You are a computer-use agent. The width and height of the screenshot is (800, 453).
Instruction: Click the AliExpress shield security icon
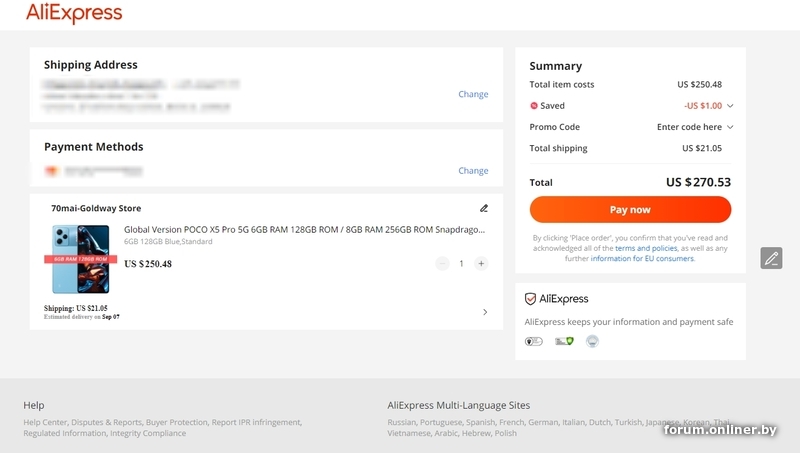tap(530, 299)
